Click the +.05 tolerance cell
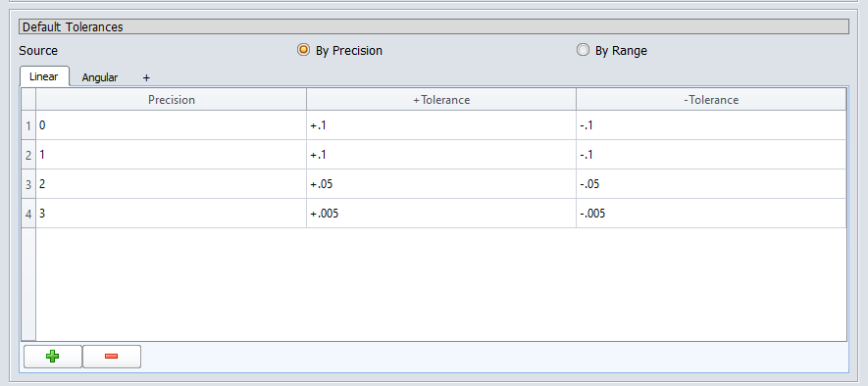The image size is (868, 386). [x=441, y=184]
